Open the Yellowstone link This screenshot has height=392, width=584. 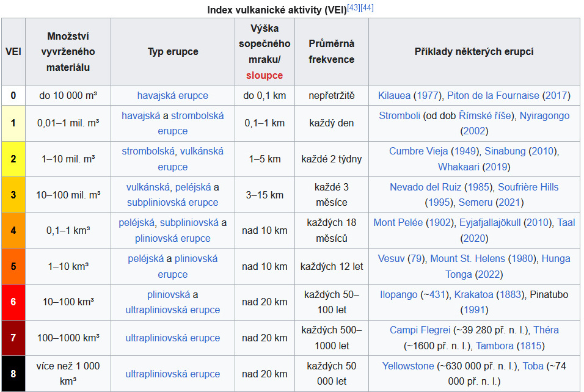408,366
